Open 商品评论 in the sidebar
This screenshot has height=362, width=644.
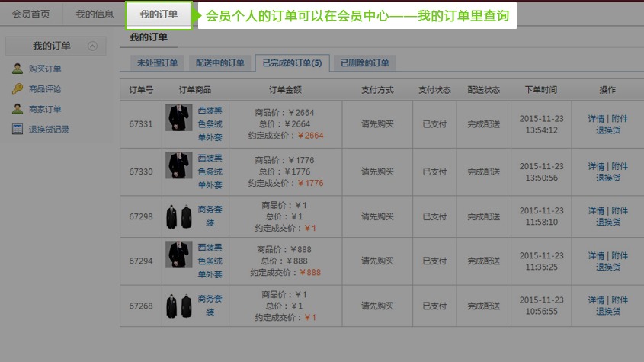(45, 88)
